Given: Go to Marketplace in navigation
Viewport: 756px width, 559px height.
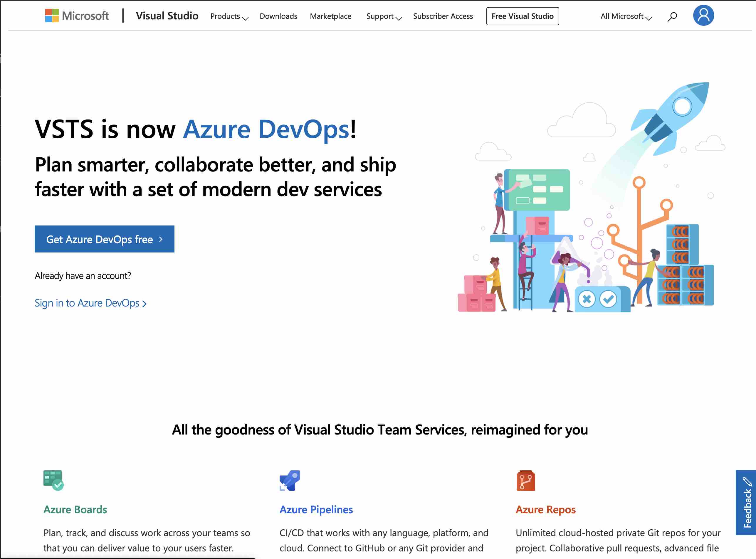Looking at the screenshot, I should coord(330,16).
